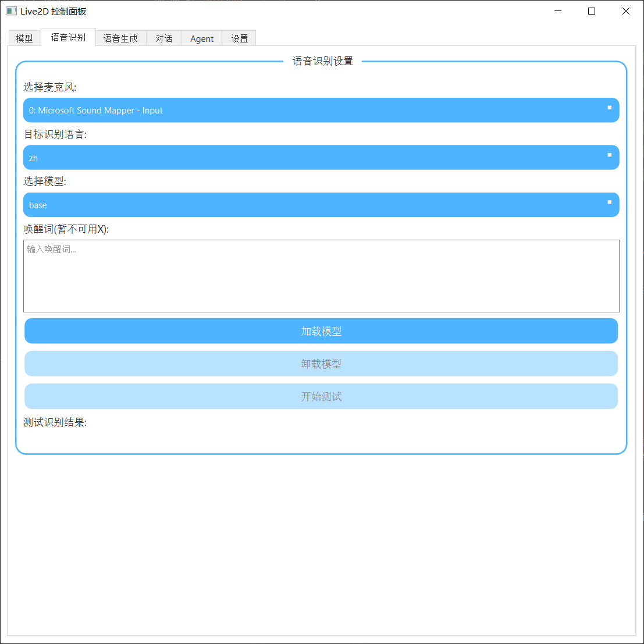Open the 语音生成 tab

point(120,38)
